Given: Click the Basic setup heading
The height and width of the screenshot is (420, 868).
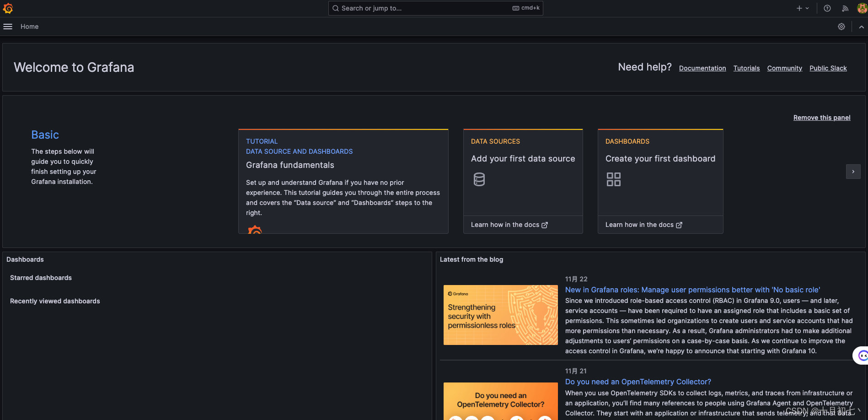Looking at the screenshot, I should [45, 135].
